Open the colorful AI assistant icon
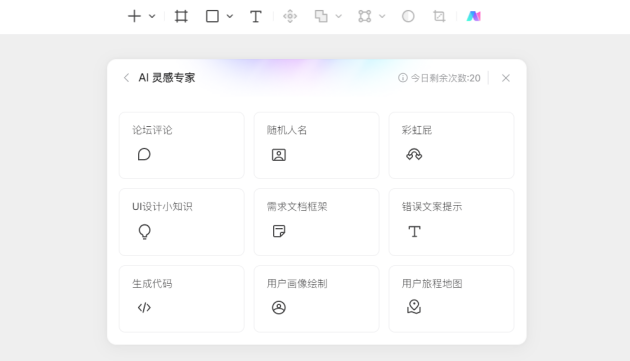 coord(474,16)
